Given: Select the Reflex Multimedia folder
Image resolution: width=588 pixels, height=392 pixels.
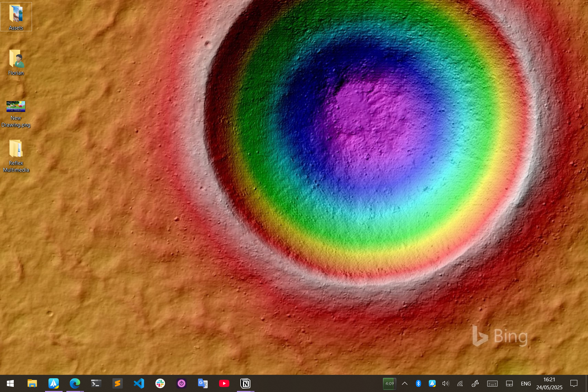Looking at the screenshot, I should pos(16,149).
